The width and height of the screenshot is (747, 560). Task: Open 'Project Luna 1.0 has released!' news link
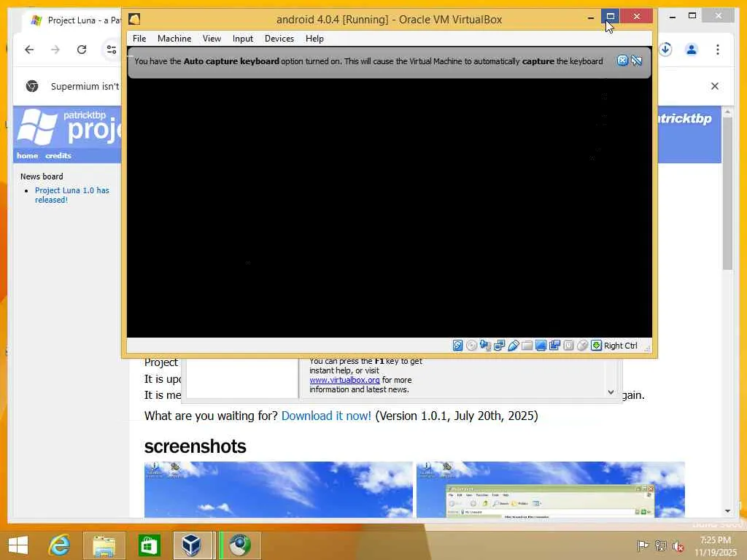(x=72, y=195)
